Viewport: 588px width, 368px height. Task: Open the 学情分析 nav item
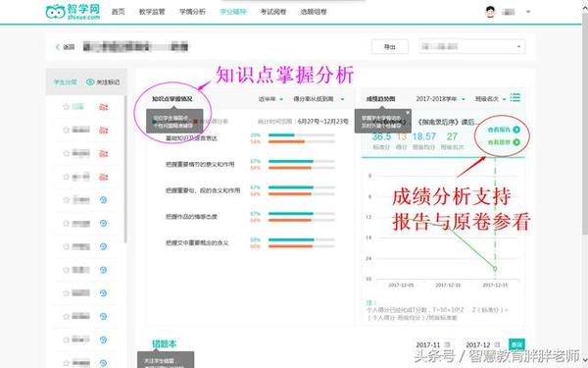(192, 12)
